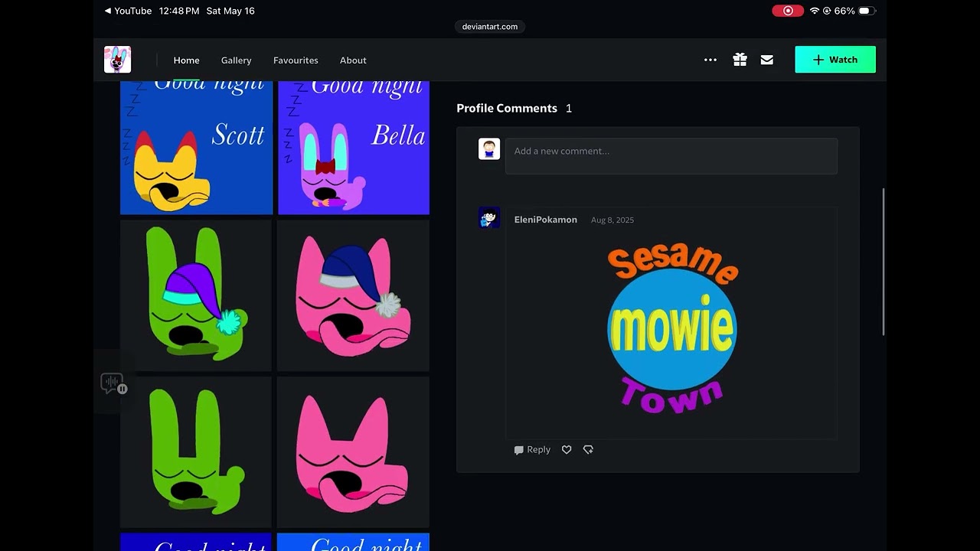This screenshot has height=551, width=980.
Task: Click the Watch button
Action: (835, 60)
